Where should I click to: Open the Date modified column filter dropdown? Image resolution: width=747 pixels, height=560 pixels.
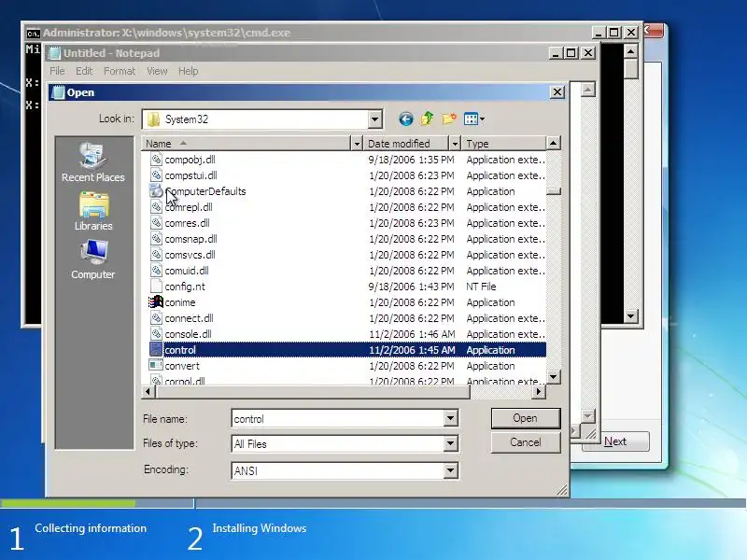(x=455, y=144)
